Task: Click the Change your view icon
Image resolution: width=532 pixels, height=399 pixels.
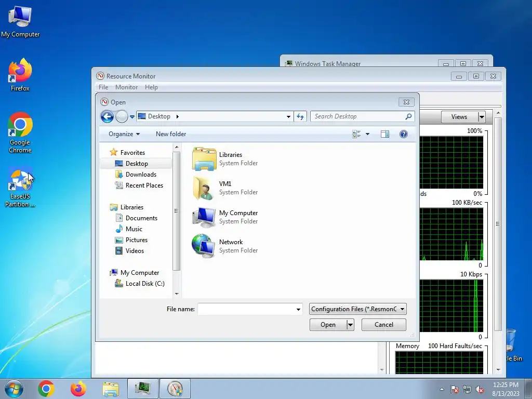Action: click(x=356, y=134)
